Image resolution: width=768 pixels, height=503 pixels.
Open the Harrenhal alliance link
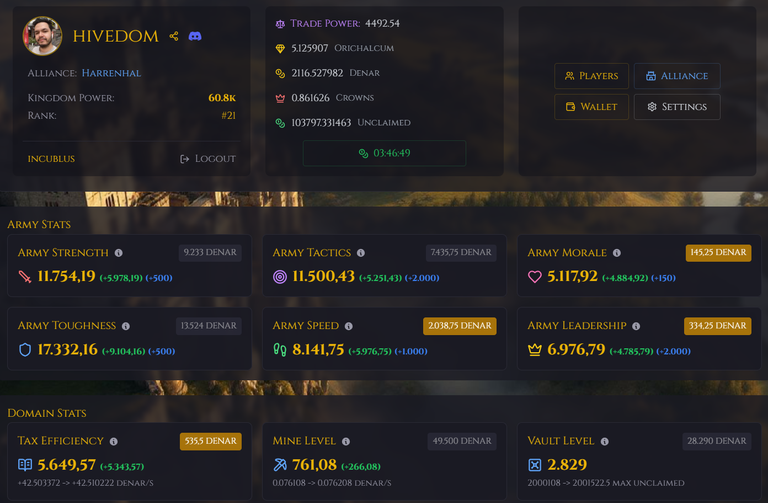(x=111, y=73)
